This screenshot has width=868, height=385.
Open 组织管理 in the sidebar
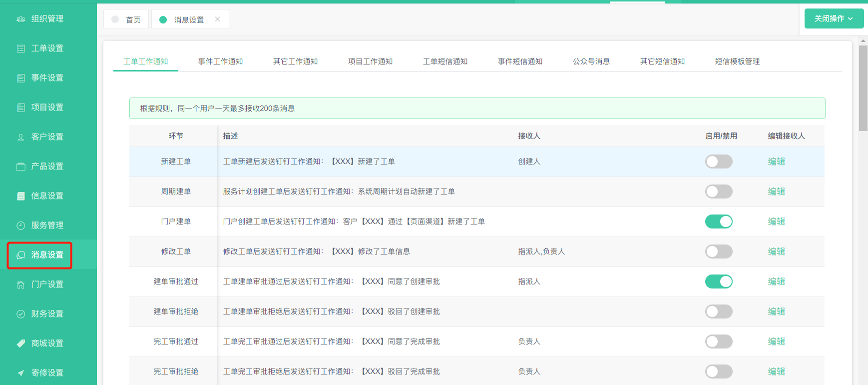click(47, 19)
